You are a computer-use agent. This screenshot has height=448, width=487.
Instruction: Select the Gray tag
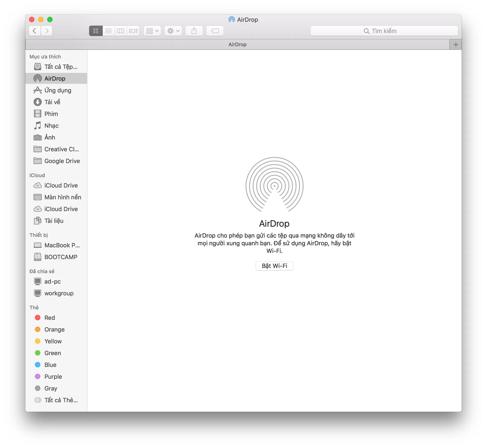(56, 388)
